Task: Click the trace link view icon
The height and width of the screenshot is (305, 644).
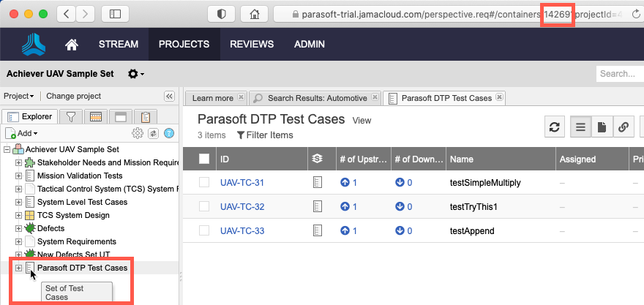Action: [624, 127]
